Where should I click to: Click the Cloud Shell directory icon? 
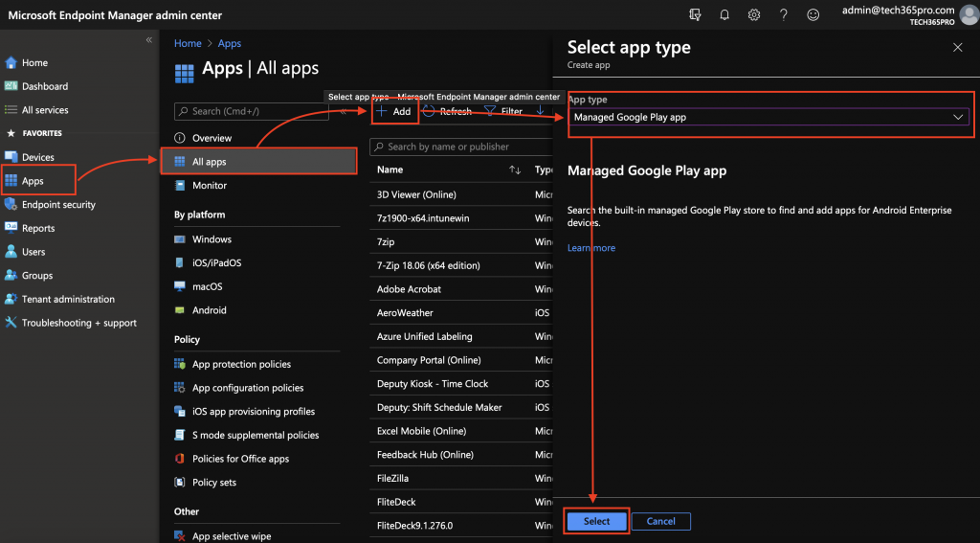pos(695,14)
